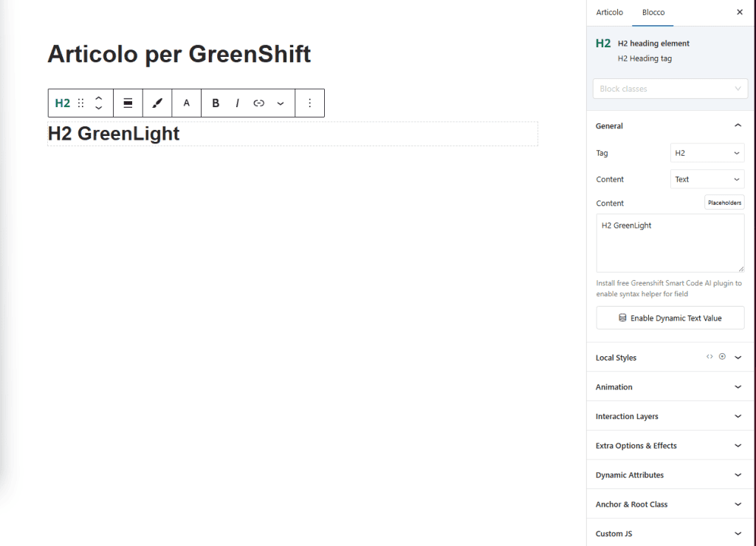The height and width of the screenshot is (546, 756).
Task: Expand Extra Options & Effects section
Action: point(670,446)
